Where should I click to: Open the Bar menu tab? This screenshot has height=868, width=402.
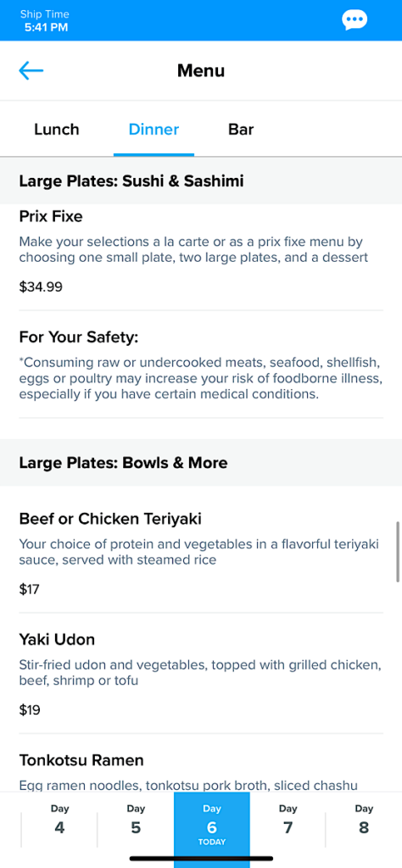241,130
